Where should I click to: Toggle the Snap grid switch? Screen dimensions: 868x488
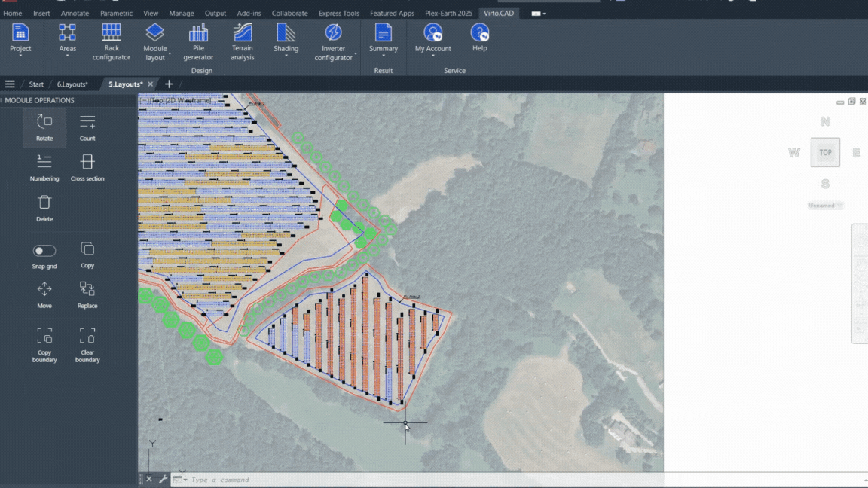pos(44,251)
